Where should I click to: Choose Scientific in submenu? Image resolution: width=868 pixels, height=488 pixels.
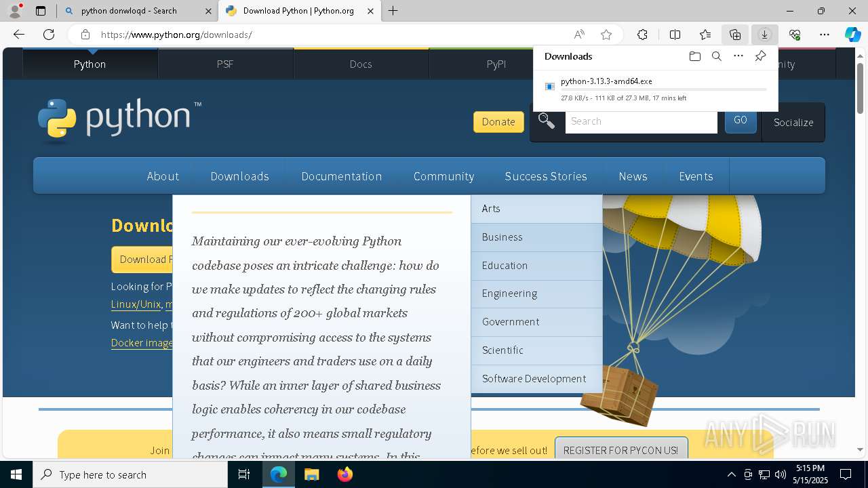click(x=536, y=350)
